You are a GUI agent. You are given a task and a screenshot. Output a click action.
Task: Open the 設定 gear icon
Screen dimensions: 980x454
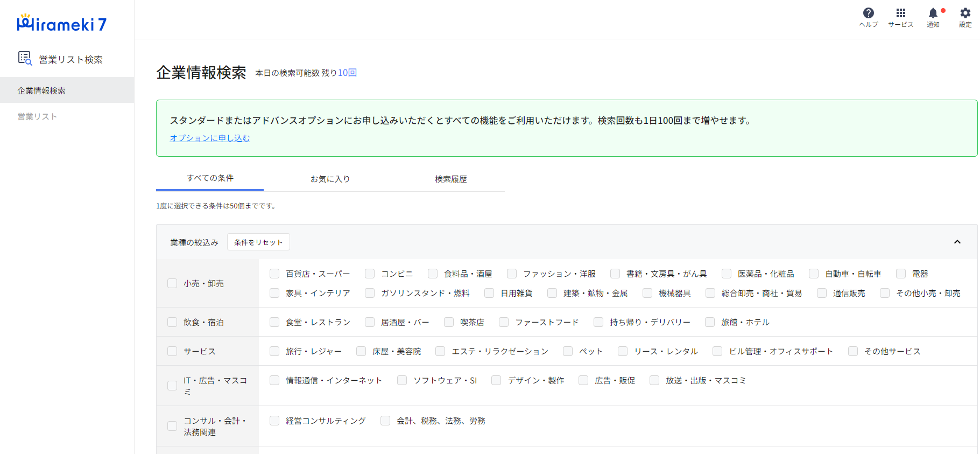(965, 13)
